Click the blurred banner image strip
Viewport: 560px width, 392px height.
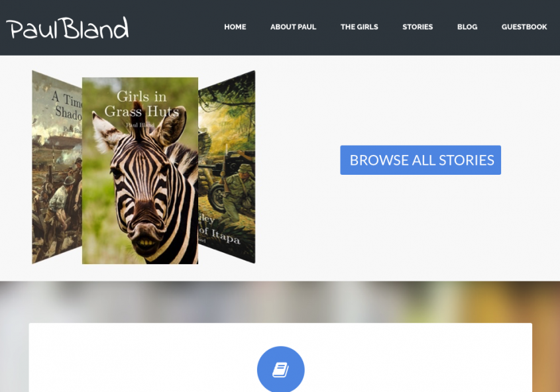(x=280, y=302)
